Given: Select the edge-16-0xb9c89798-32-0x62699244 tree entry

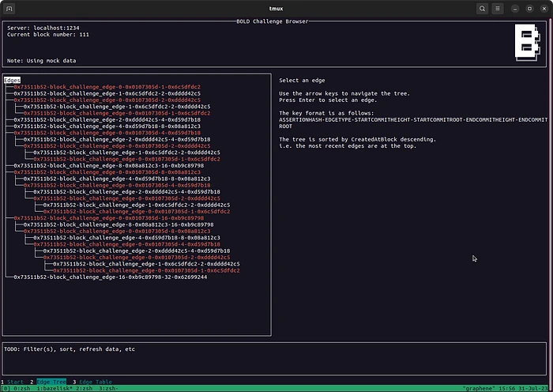Looking at the screenshot, I should [x=110, y=277].
